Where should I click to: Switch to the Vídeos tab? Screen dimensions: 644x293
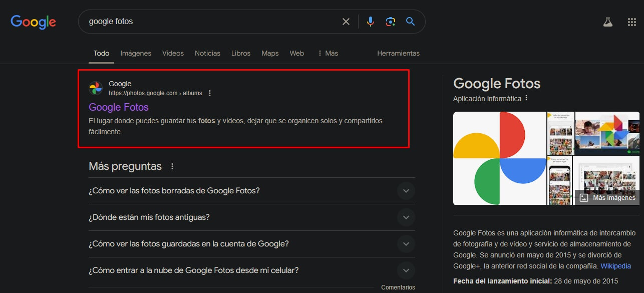coord(173,53)
